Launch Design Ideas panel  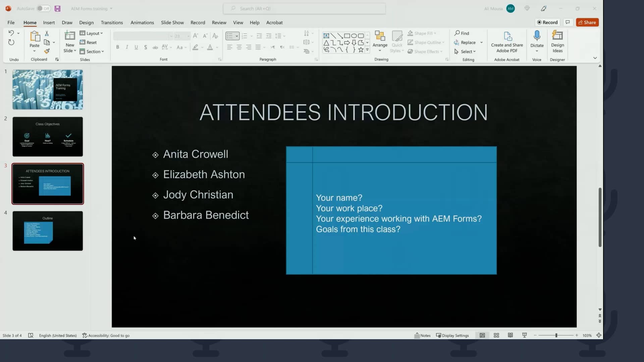tap(557, 40)
